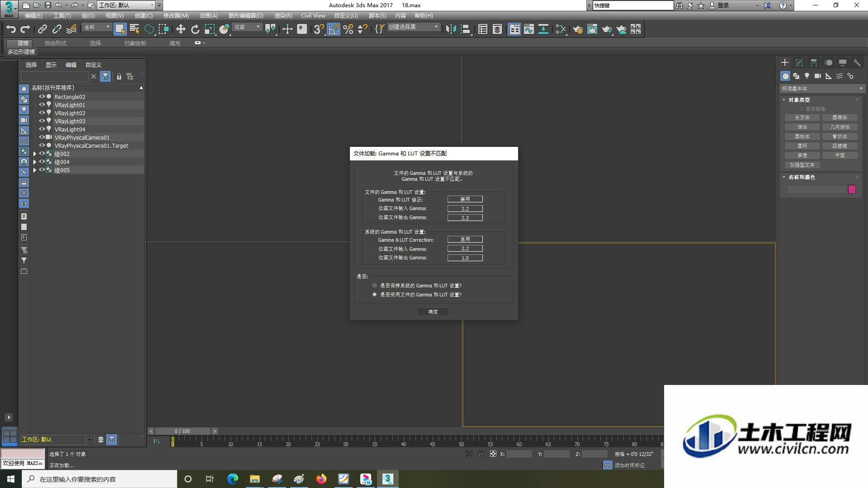Select VRayPhysicalCamera01.Target in scene list
868x488 pixels.
pos(91,145)
